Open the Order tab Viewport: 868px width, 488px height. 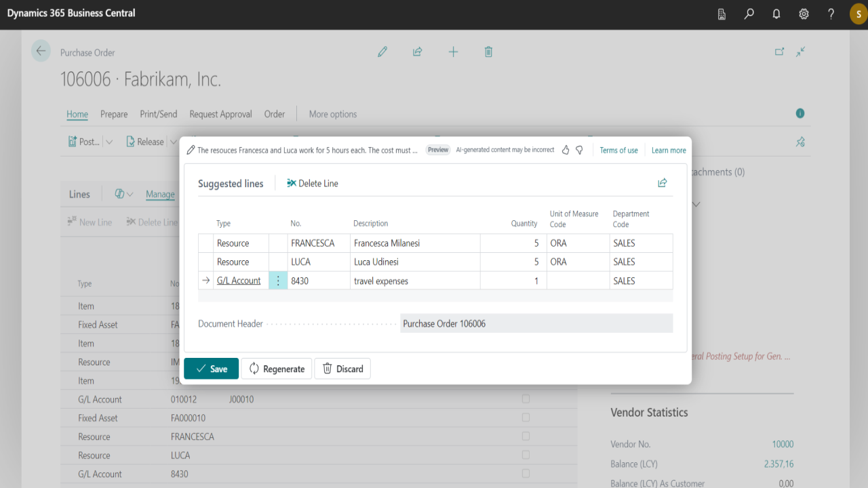pos(275,114)
